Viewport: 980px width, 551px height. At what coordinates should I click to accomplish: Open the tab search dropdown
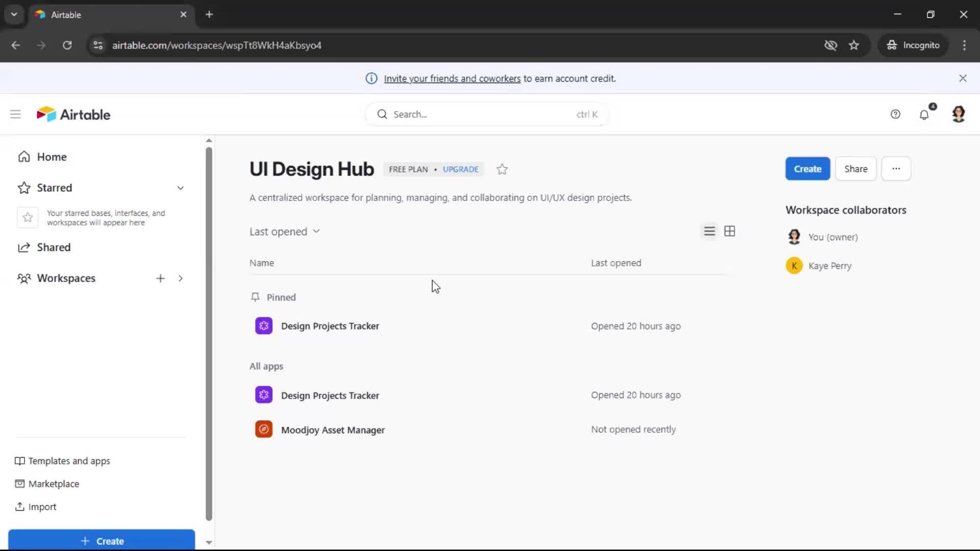click(14, 14)
